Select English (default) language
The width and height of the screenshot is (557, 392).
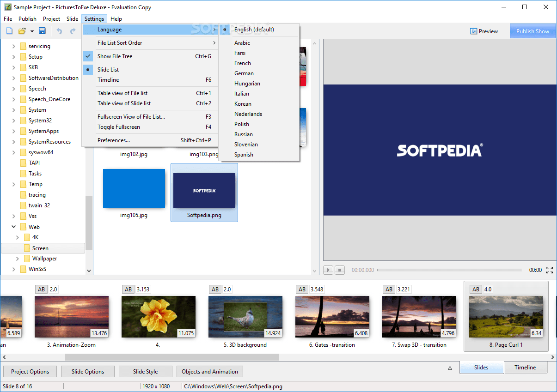click(259, 30)
